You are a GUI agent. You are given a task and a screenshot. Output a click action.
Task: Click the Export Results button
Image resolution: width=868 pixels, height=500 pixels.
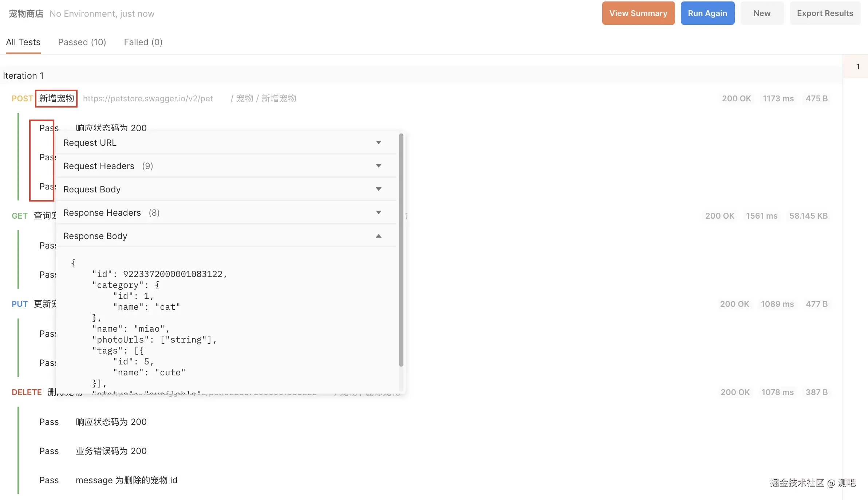coord(825,13)
